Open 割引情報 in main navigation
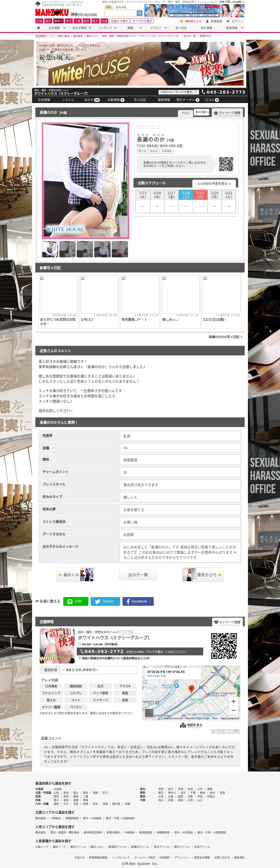280x868 pixels. coord(206,28)
